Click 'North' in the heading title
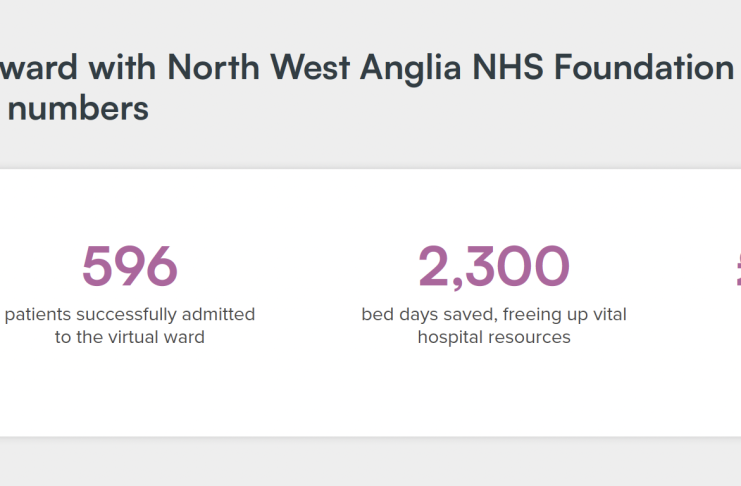The height and width of the screenshot is (486, 741). pos(213,67)
